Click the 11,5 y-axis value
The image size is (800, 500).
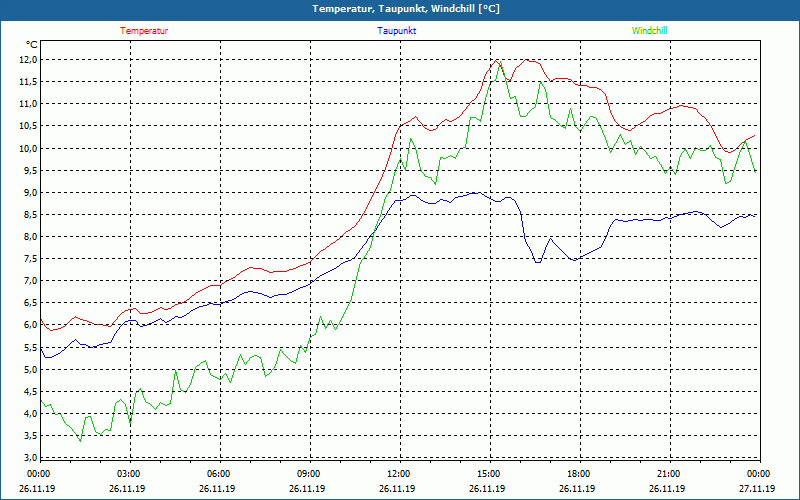click(29, 82)
